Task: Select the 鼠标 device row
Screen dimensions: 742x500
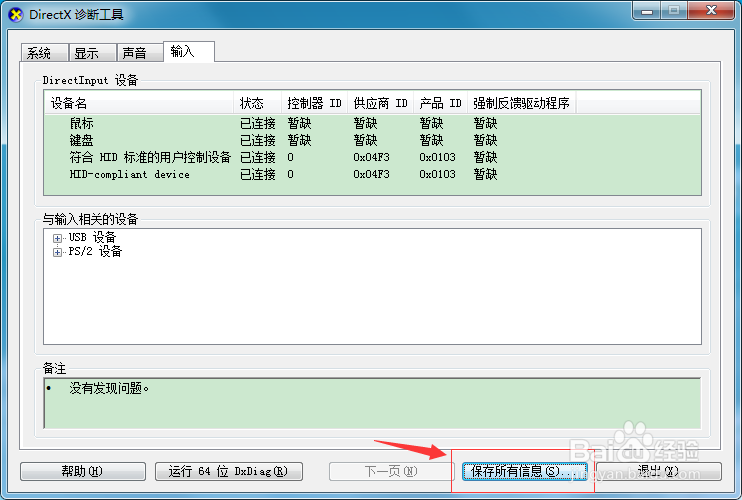Action: click(372, 123)
